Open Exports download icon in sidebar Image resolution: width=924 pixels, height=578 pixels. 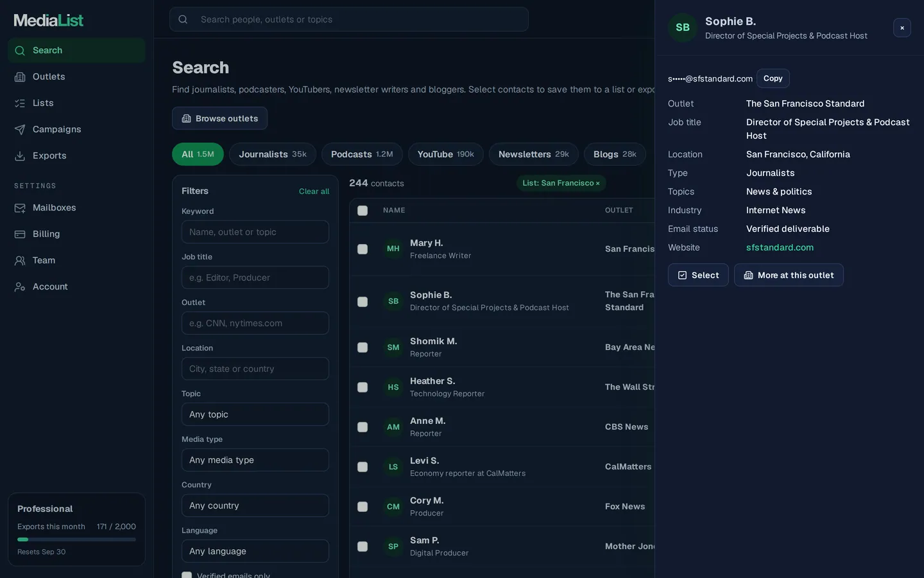[20, 156]
